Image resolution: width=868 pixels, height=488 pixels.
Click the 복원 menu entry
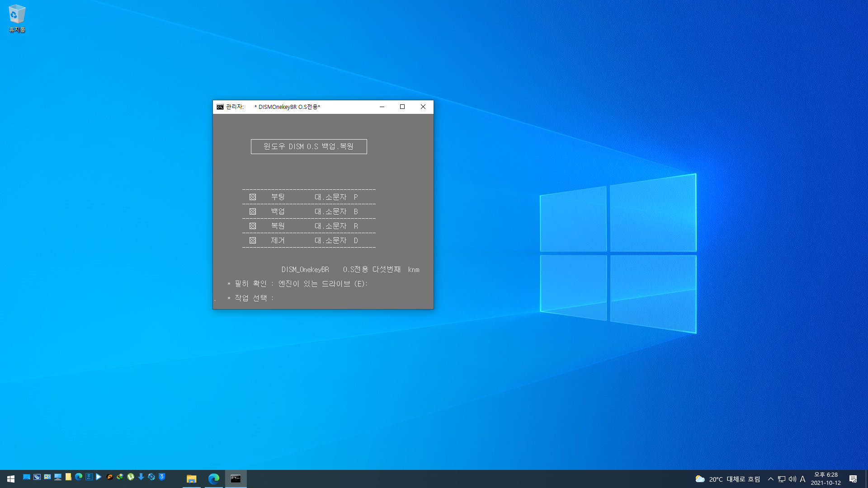pyautogui.click(x=278, y=226)
